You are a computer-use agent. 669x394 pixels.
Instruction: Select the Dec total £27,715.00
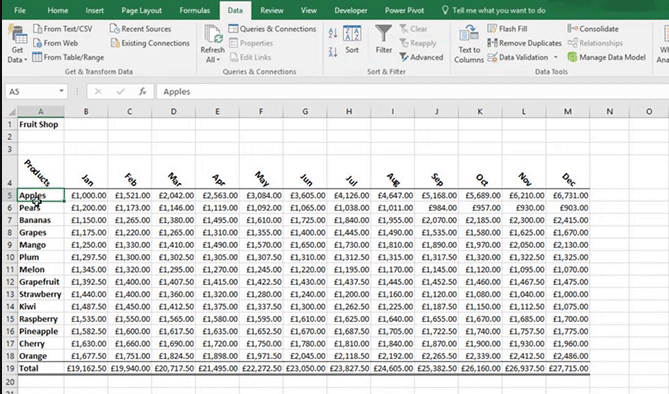[x=568, y=368]
